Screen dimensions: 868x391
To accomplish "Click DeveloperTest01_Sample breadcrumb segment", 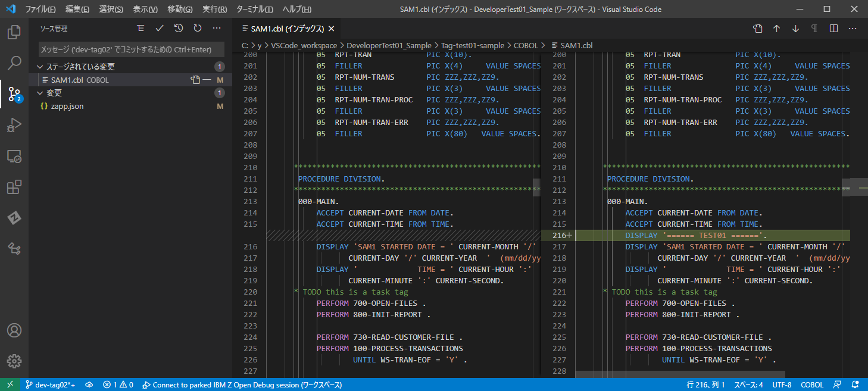I will pos(389,45).
